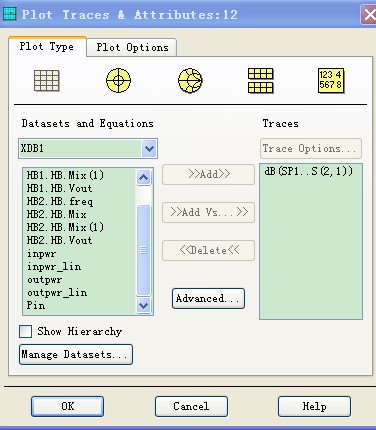376x430 pixels.
Task: Select HB2.HB.Mix(1) in the list
Action: pos(65,227)
